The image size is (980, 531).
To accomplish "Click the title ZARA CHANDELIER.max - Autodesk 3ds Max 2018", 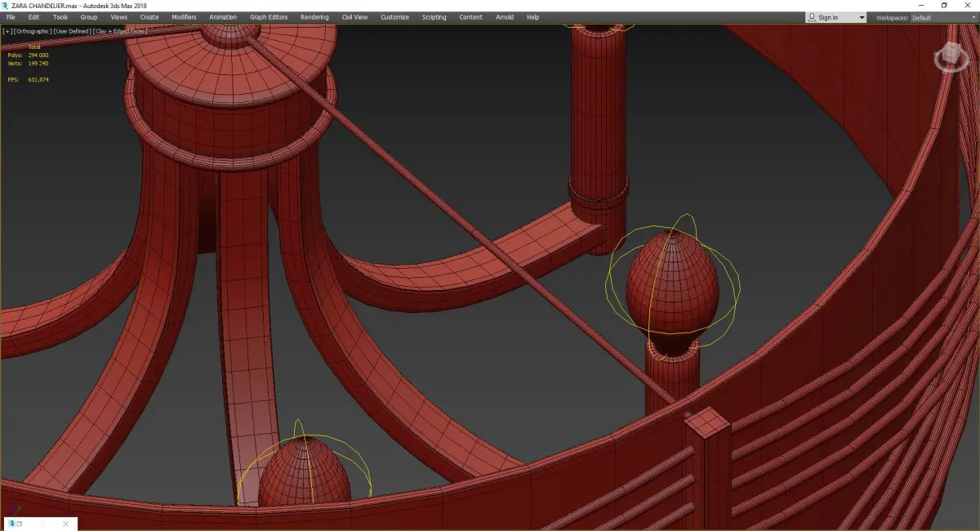I will 79,5.
